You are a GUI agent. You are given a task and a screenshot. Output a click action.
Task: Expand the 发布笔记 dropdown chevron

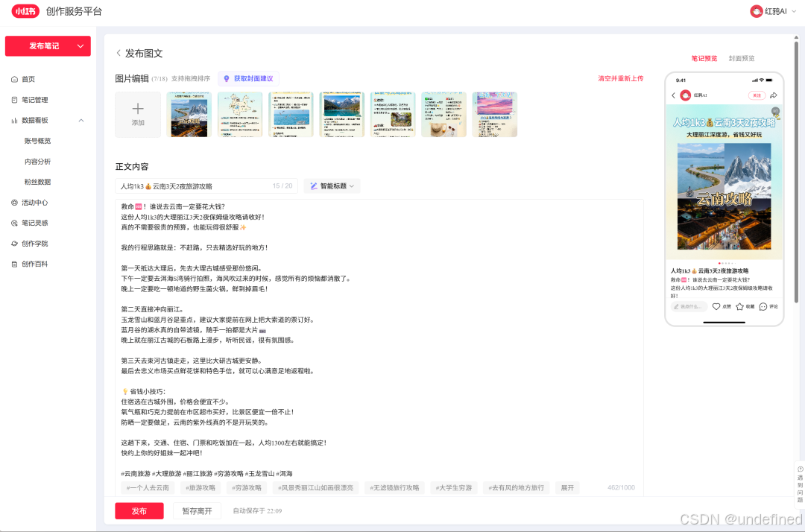coord(80,45)
